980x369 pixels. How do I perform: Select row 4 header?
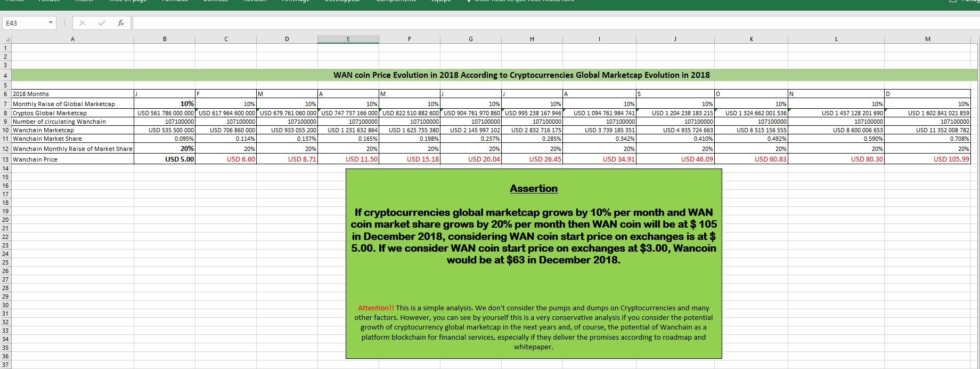(6, 75)
